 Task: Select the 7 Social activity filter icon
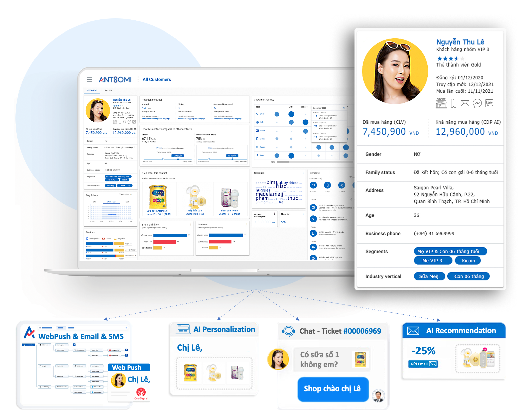[x=341, y=185]
